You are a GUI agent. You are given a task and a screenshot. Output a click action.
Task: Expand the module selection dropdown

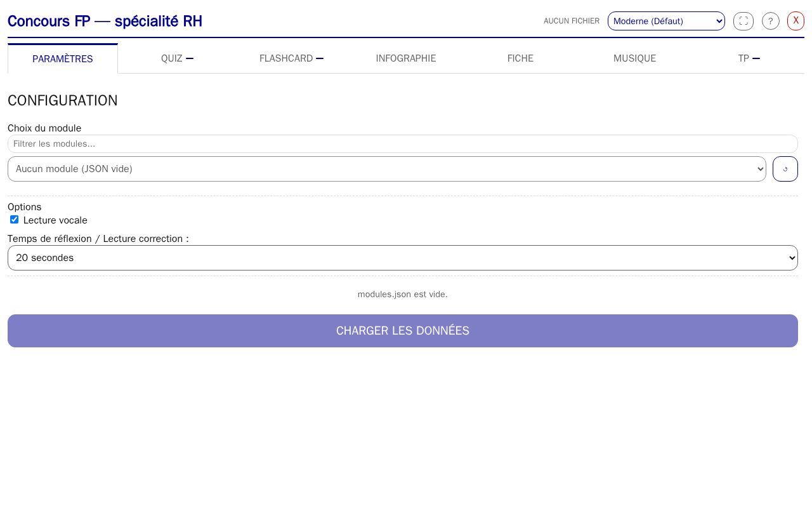point(387,169)
